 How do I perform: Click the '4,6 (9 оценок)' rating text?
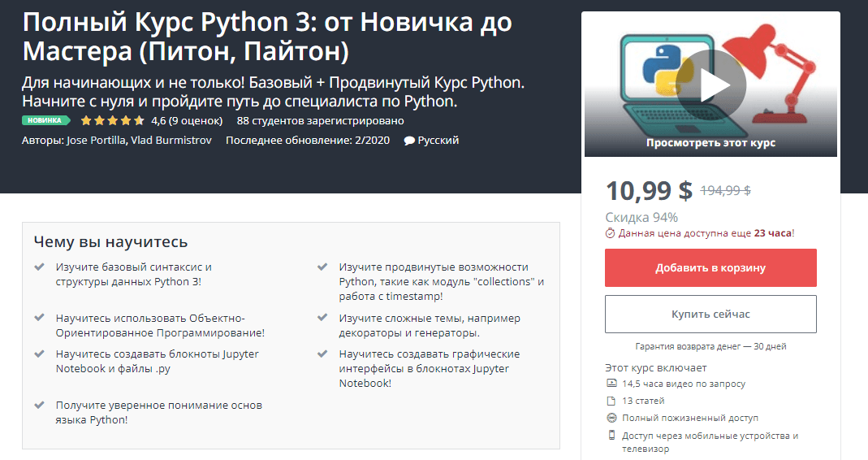[x=187, y=121]
